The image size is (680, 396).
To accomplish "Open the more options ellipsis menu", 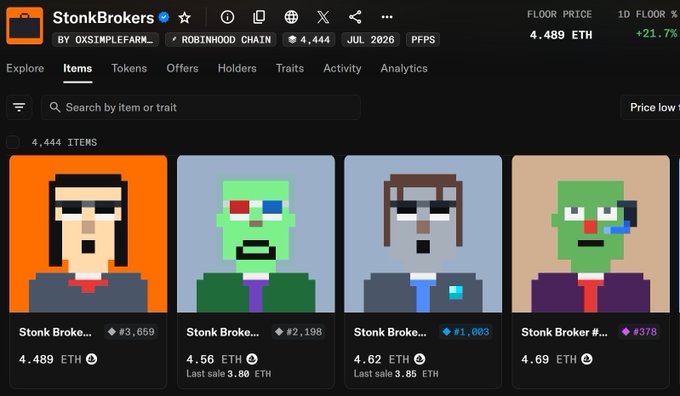I will [387, 17].
